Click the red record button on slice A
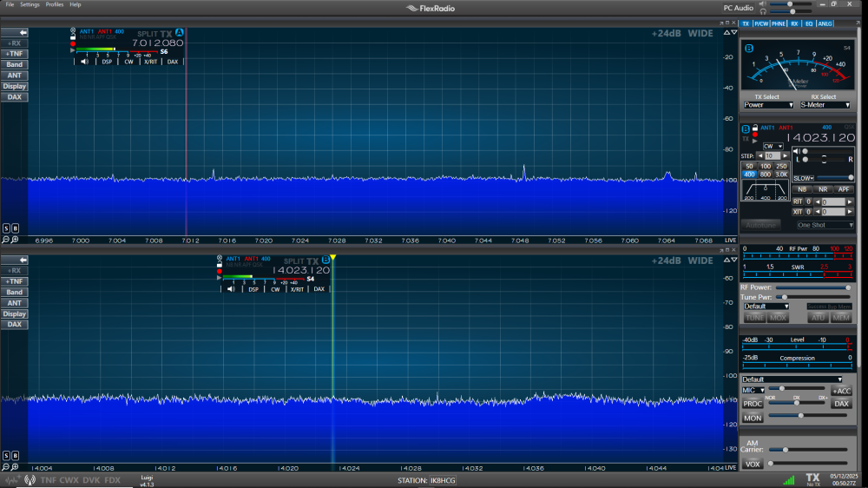Image resolution: width=868 pixels, height=488 pixels. (x=73, y=43)
